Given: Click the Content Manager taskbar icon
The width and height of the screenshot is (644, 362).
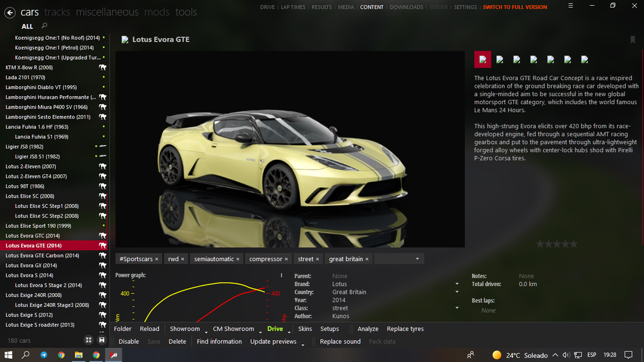Looking at the screenshot, I should click(x=114, y=355).
